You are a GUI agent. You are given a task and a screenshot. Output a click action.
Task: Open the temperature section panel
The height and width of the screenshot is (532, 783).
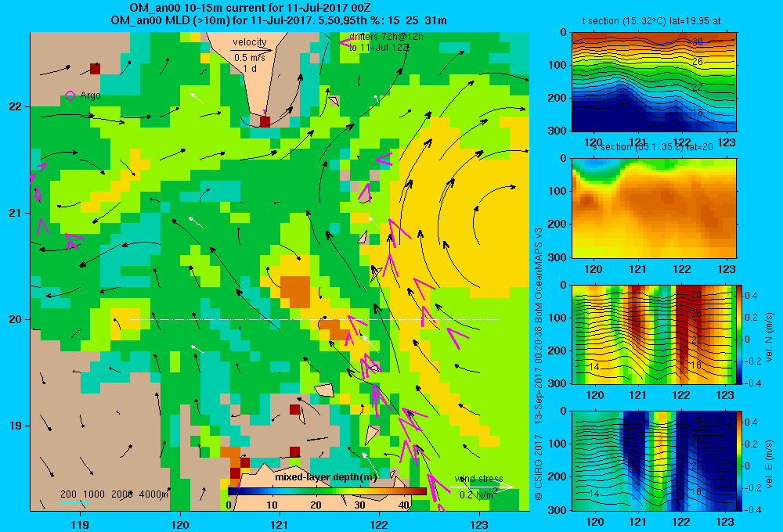point(654,82)
